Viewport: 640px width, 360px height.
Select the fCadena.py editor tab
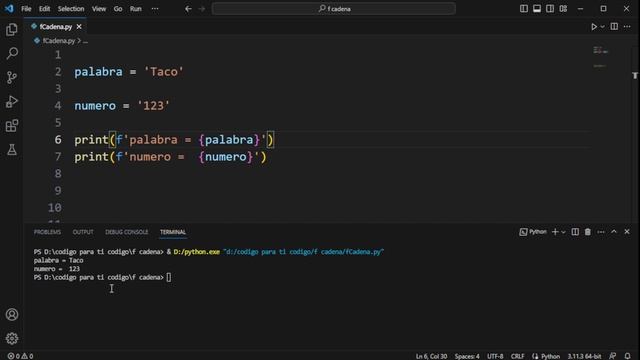coord(55,27)
